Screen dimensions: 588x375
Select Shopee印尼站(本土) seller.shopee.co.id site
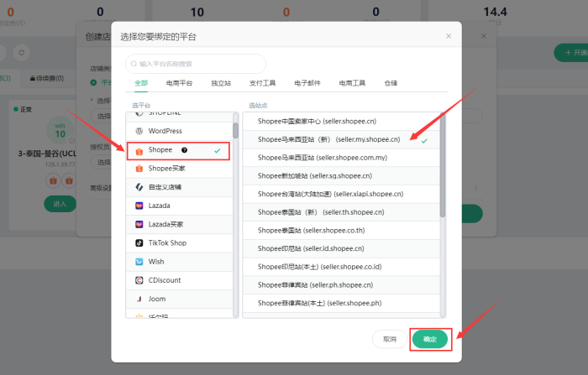click(341, 267)
